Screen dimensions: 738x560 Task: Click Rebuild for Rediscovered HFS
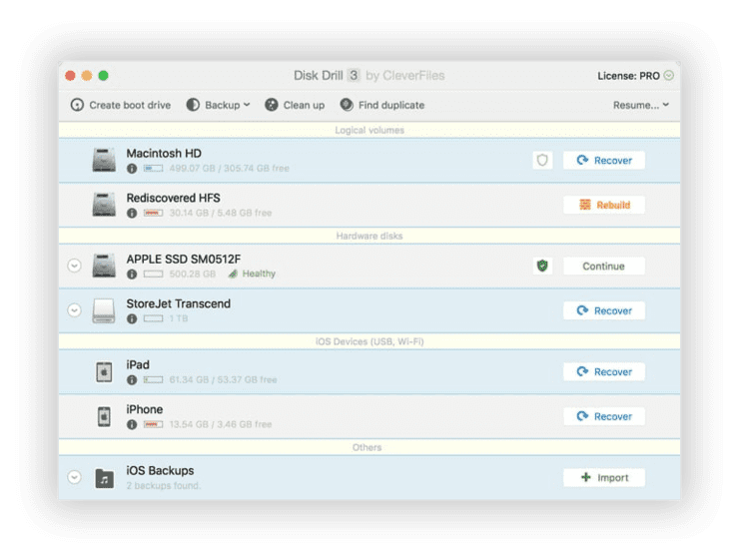(x=604, y=206)
